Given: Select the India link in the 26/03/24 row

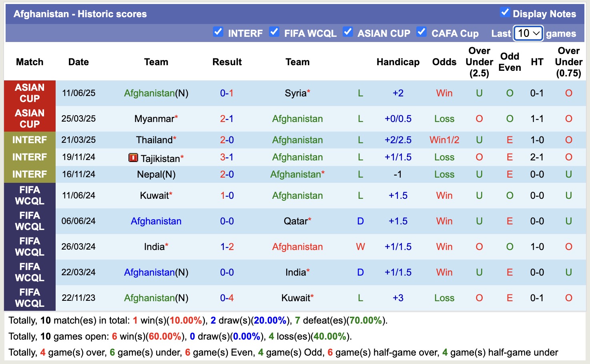Looking at the screenshot, I should [x=154, y=246].
